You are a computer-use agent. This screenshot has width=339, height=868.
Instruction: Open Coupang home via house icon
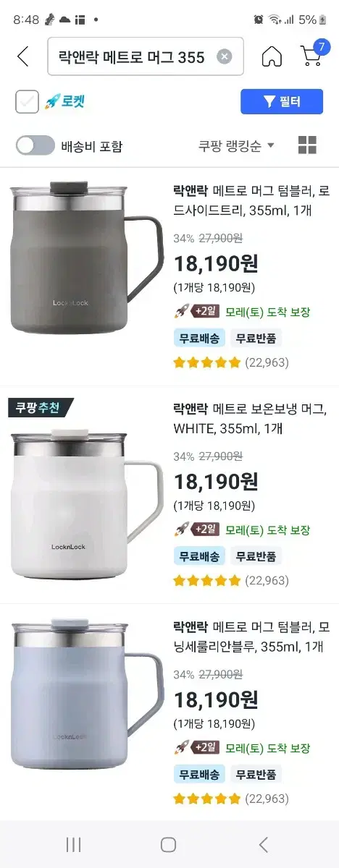click(272, 56)
